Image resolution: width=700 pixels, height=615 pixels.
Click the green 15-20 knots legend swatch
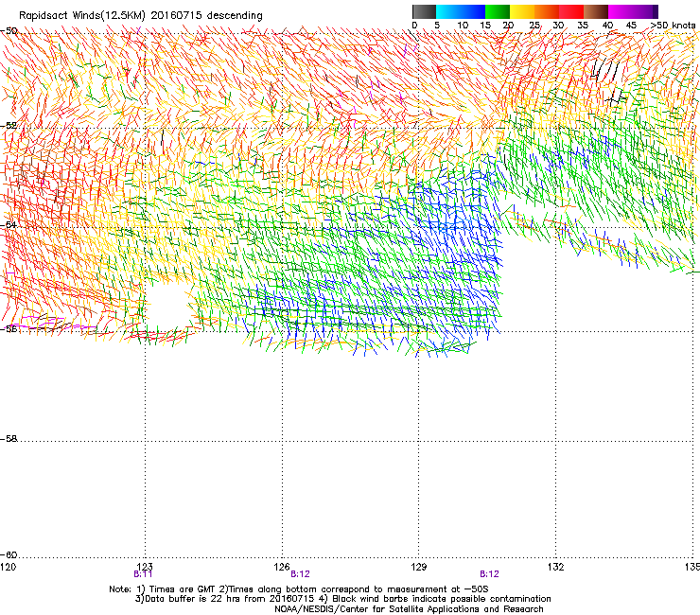point(498,11)
